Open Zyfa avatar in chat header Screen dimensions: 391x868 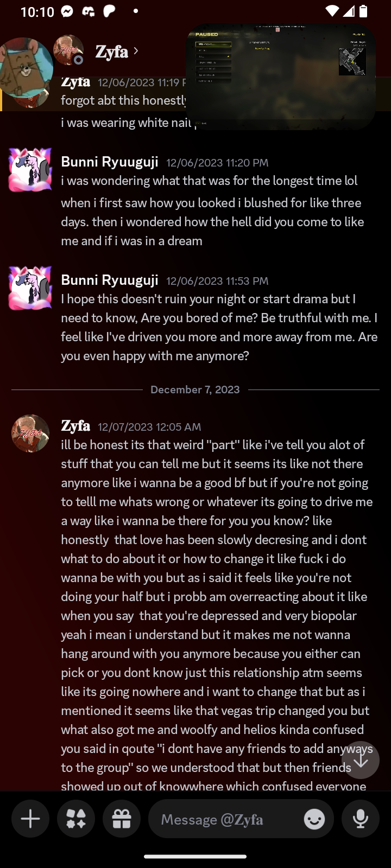[x=68, y=50]
